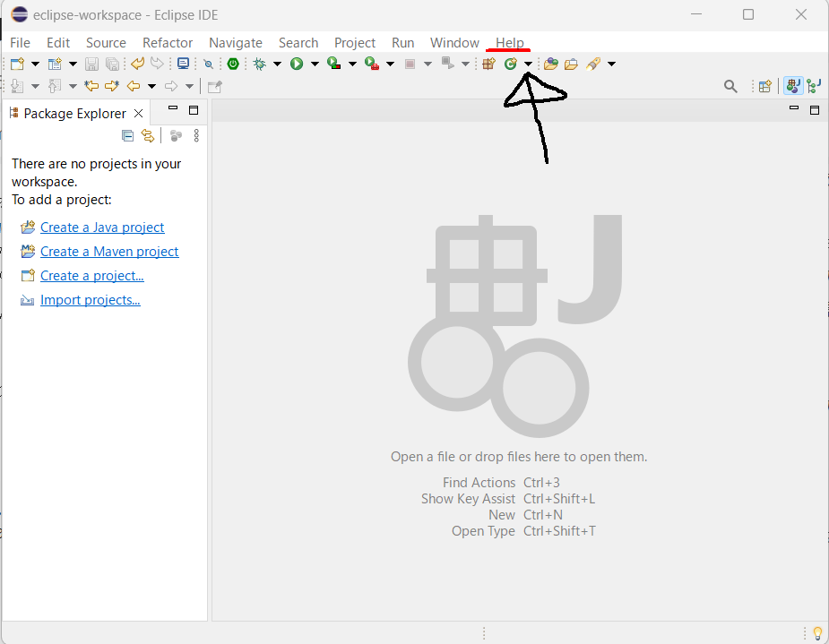Click the Import projects... link
Viewport: 829px width, 644px height.
coord(90,300)
